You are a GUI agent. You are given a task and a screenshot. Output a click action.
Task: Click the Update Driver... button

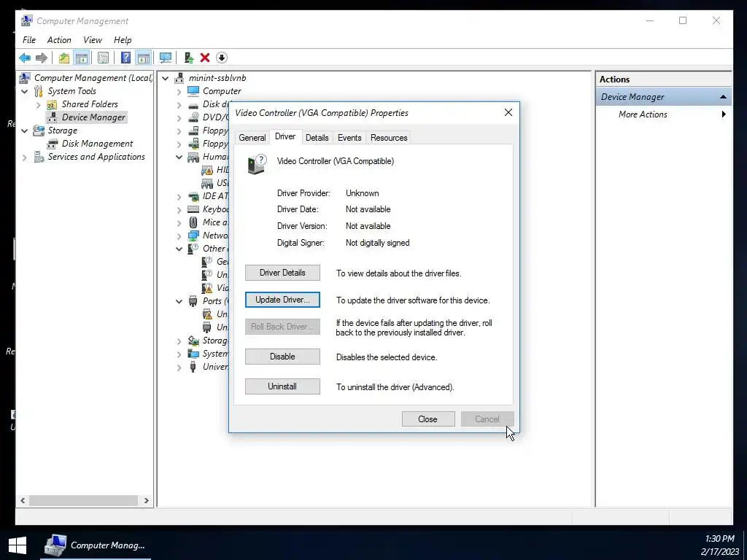[x=282, y=300]
